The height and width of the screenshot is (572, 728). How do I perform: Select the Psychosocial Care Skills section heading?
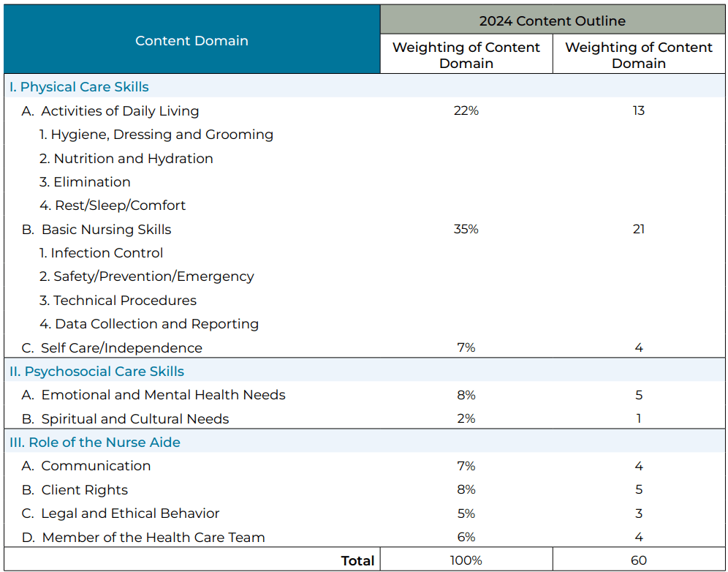click(x=97, y=372)
